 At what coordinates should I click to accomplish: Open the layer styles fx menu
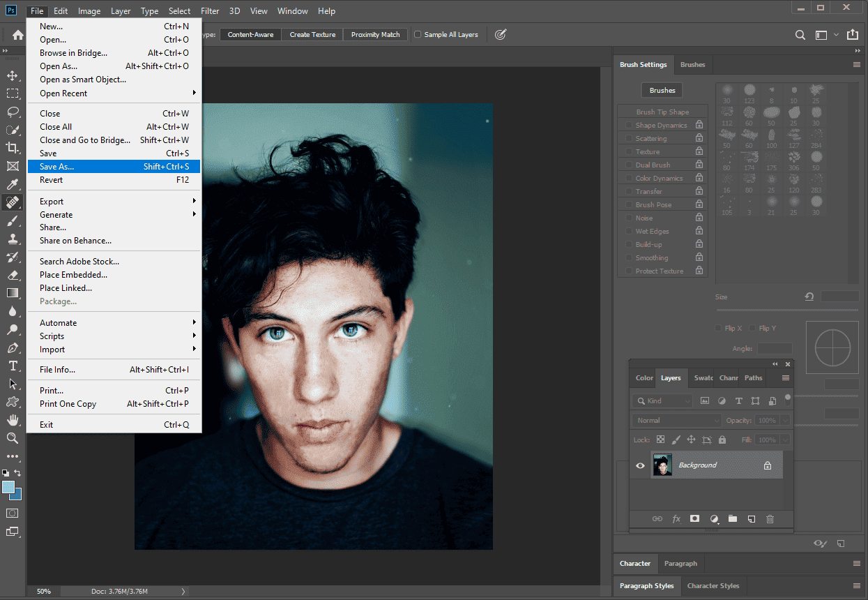pyautogui.click(x=676, y=518)
